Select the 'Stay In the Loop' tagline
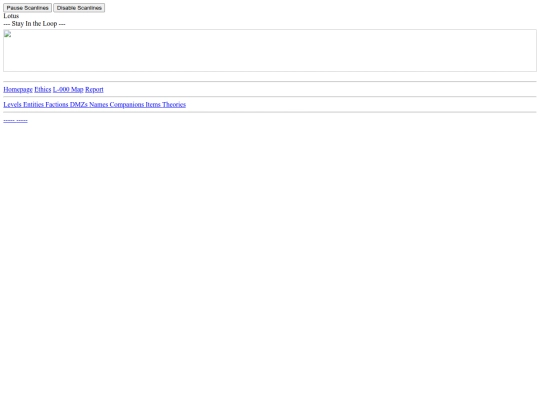Screen dimensions: 540x405 34,24
